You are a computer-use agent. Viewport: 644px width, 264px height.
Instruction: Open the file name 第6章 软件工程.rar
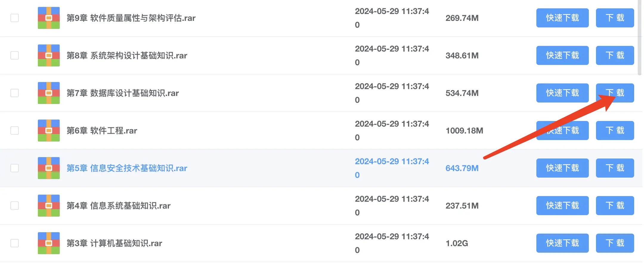coord(102,131)
